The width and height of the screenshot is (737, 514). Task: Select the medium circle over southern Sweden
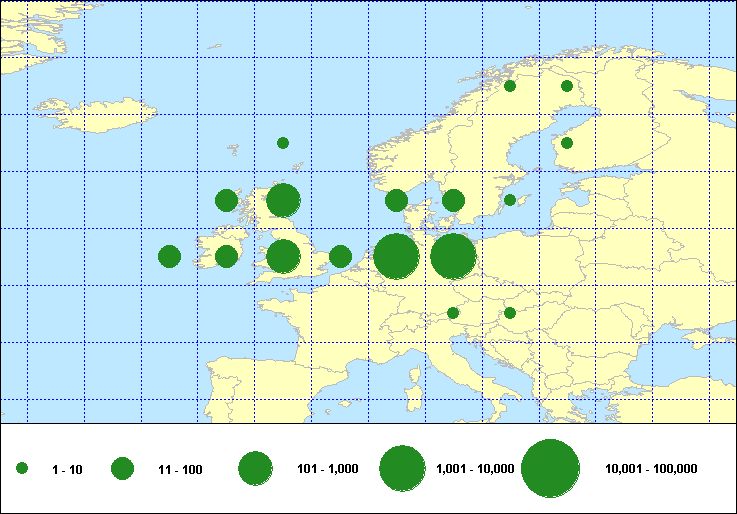click(x=453, y=200)
